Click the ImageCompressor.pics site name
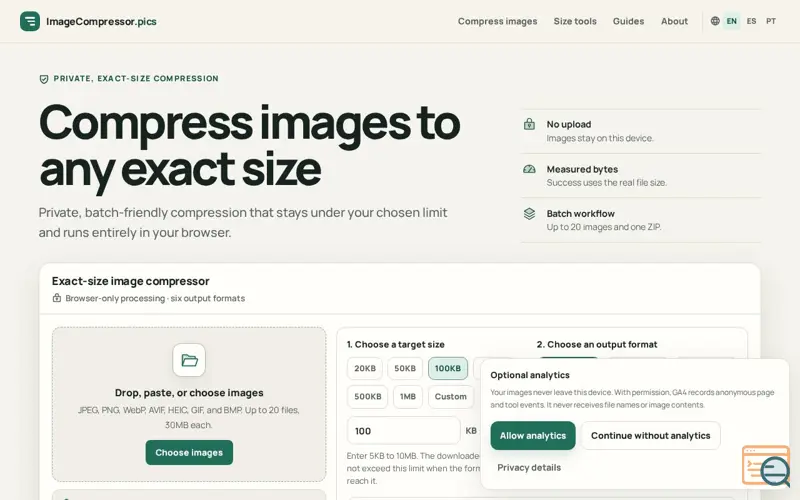 point(102,21)
